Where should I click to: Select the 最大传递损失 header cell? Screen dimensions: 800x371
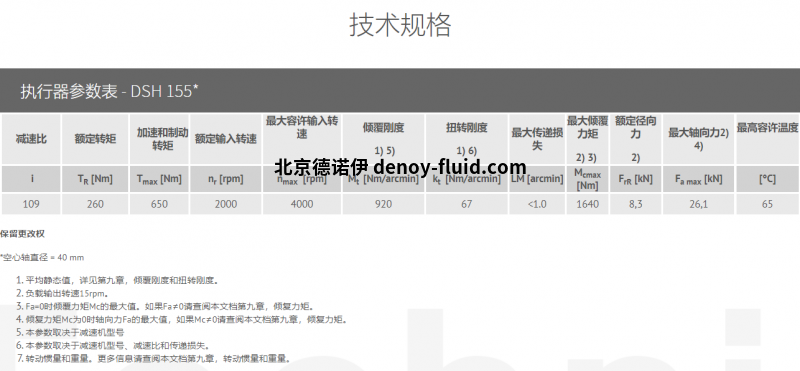pos(537,139)
